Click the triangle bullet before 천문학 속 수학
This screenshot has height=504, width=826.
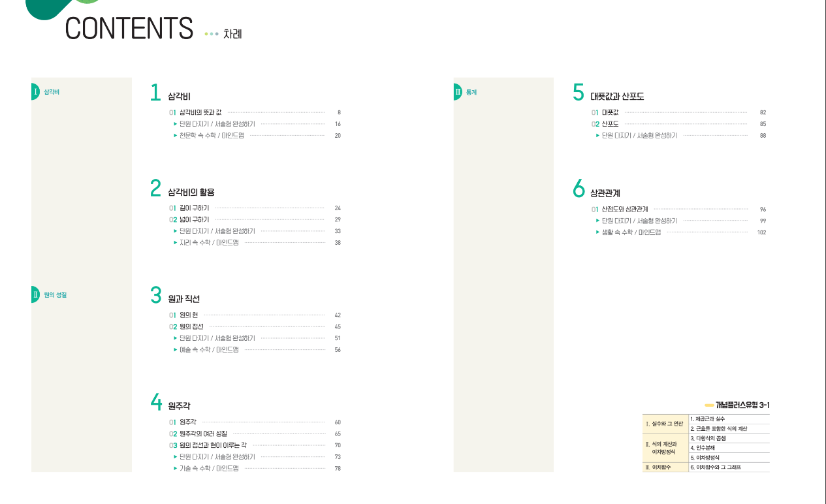tap(176, 135)
